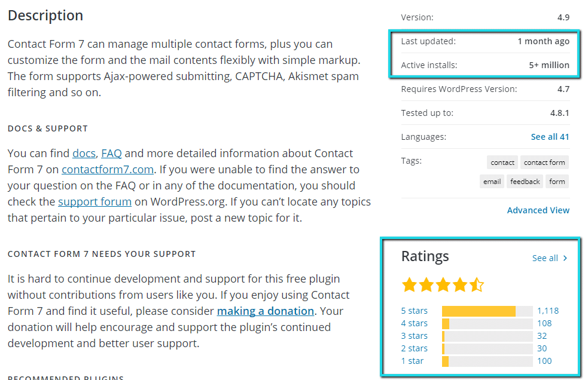The height and width of the screenshot is (380, 588).
Task: Open the support forum link
Action: [95, 201]
